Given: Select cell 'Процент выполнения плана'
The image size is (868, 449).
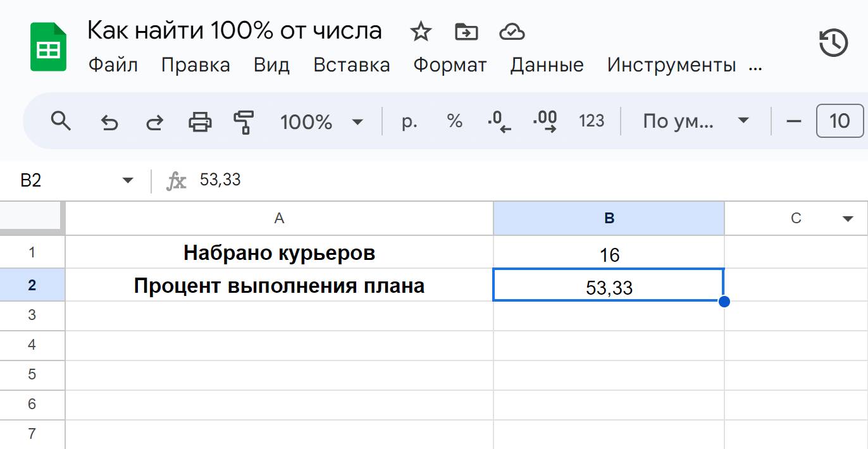Looking at the screenshot, I should click(279, 285).
